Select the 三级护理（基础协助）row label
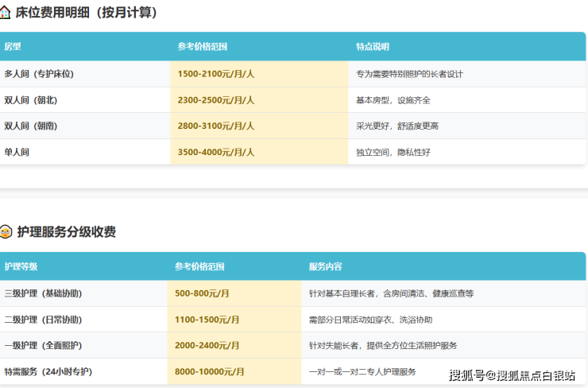The image size is (588, 388). (x=43, y=293)
